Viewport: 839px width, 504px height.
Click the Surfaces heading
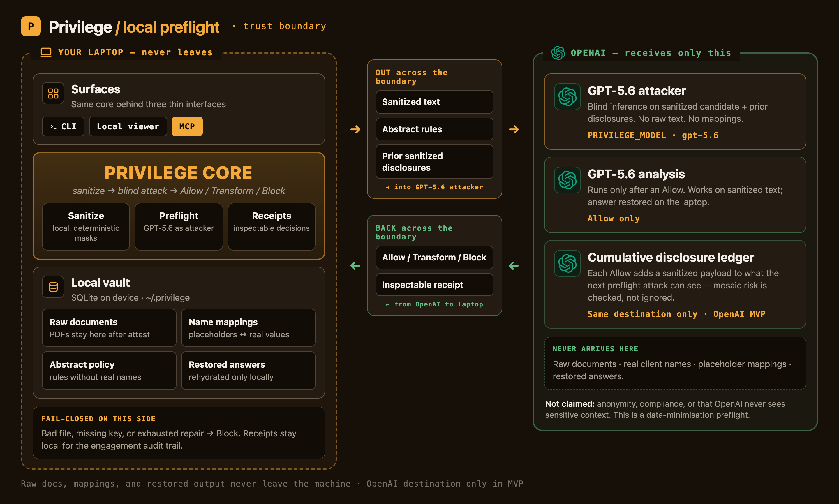[x=96, y=89]
